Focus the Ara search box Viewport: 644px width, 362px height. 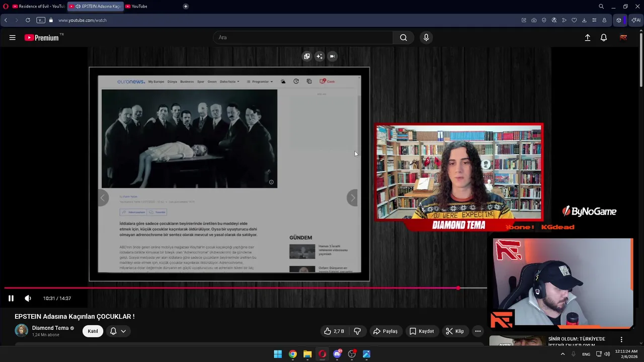coord(303,38)
